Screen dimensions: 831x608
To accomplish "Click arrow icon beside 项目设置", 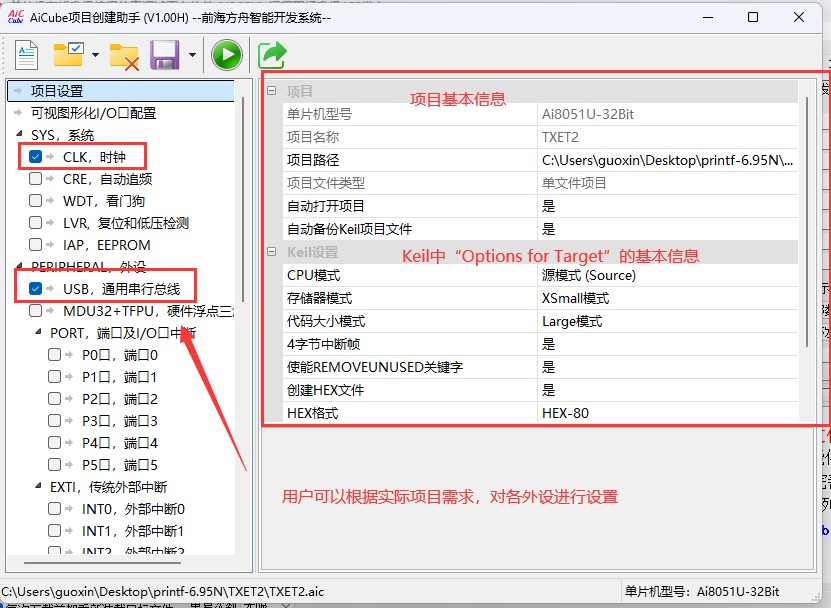I will point(19,91).
